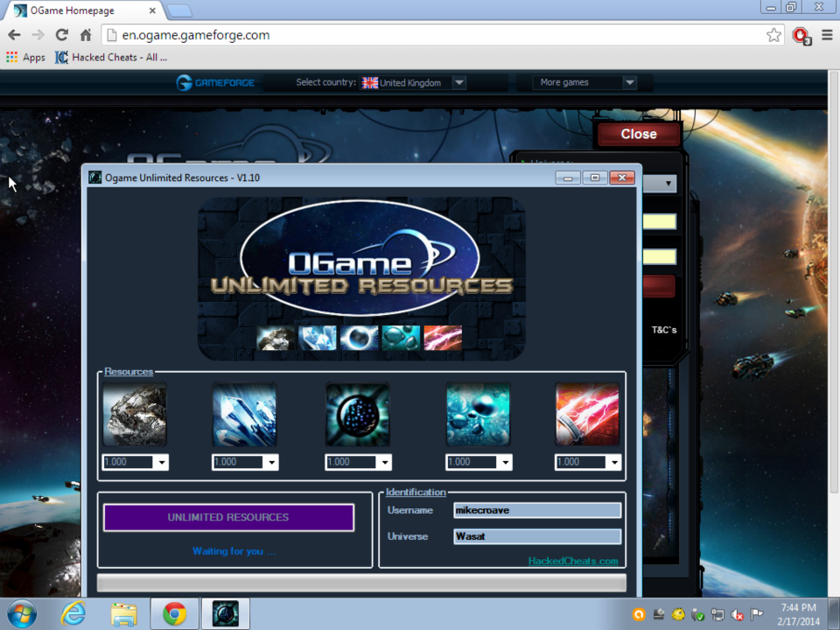Click the progress bar at the tool's bottom

(361, 583)
